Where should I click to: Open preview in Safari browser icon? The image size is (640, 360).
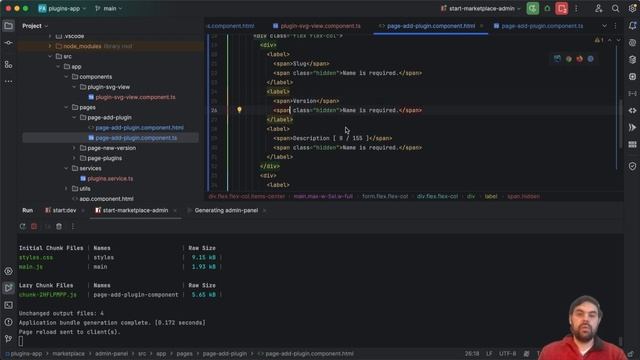[x=591, y=59]
